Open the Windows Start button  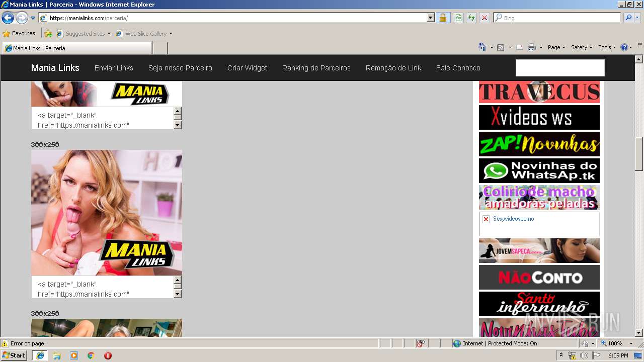(x=14, y=355)
